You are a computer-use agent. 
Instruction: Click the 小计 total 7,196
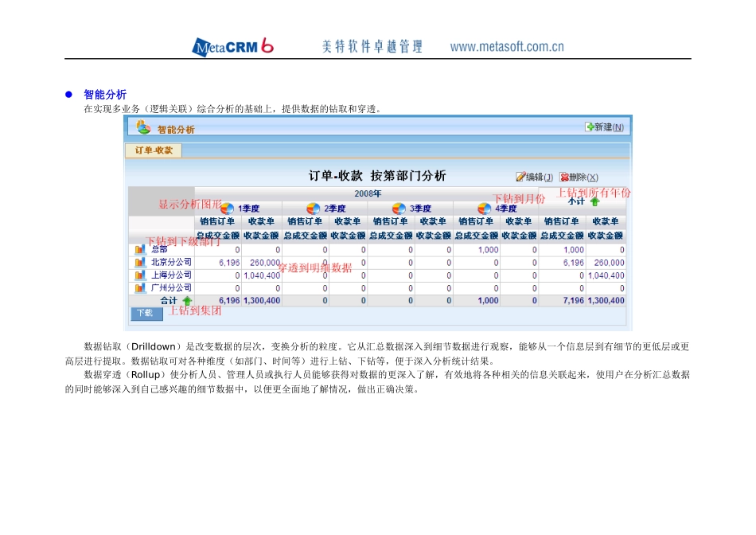pyautogui.click(x=574, y=301)
